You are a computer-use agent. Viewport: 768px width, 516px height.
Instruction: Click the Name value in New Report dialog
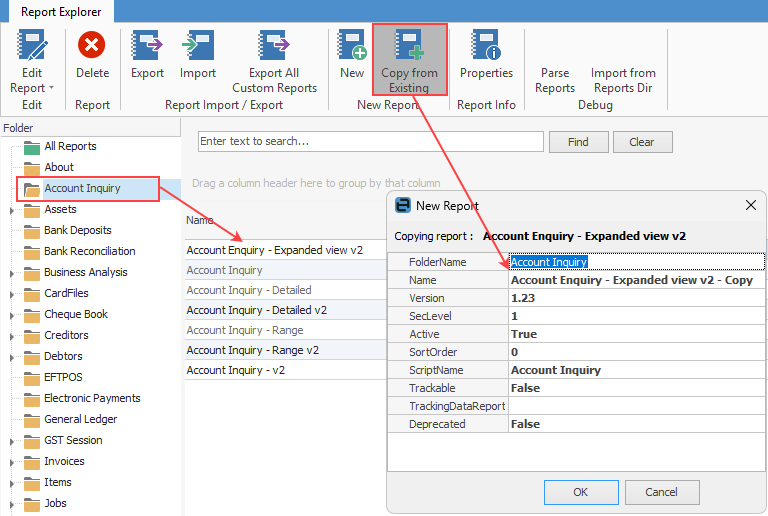click(x=637, y=280)
